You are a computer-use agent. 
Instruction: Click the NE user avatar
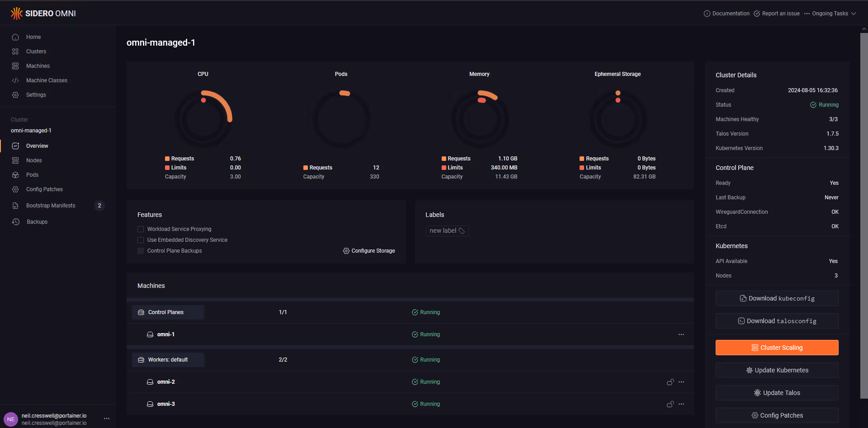coord(11,419)
